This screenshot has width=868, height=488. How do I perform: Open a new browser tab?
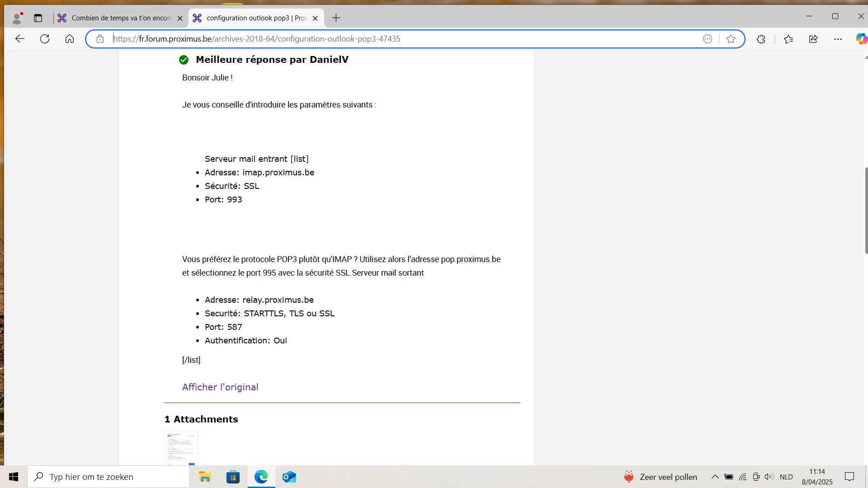click(x=336, y=18)
